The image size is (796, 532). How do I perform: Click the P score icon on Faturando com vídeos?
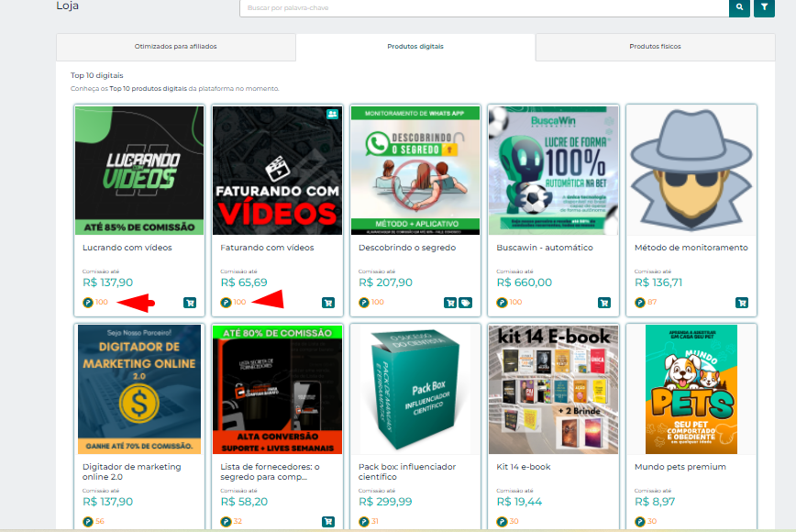(x=226, y=303)
